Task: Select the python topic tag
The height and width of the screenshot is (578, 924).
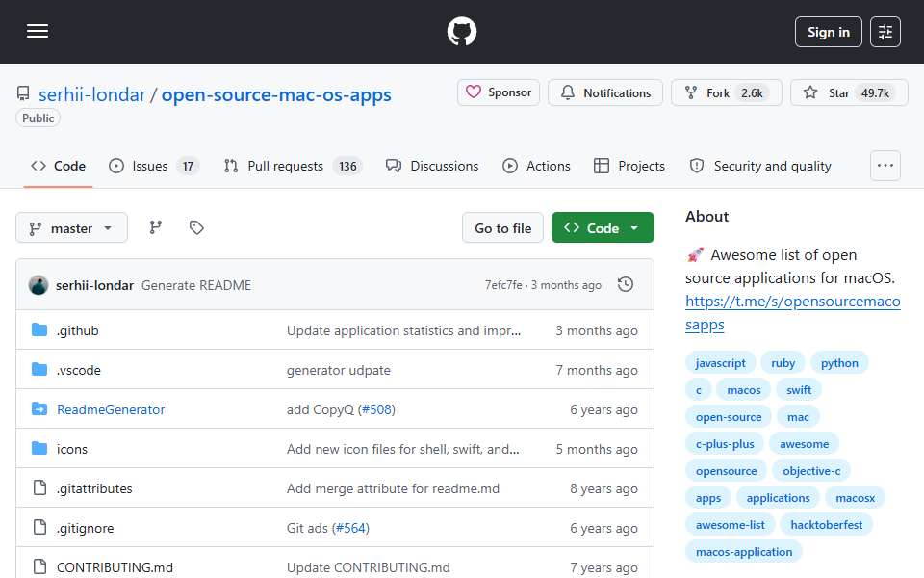Action: 839,363
